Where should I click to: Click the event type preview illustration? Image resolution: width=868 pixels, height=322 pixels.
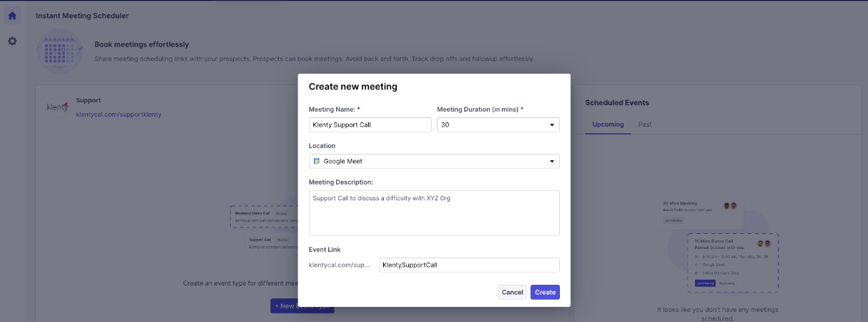[x=262, y=228]
